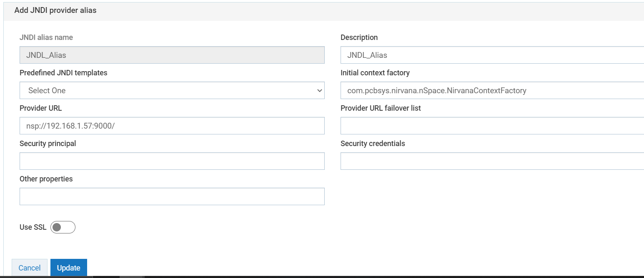Click the Predefined JNDI templates label text
Image resolution: width=644 pixels, height=278 pixels.
[63, 73]
